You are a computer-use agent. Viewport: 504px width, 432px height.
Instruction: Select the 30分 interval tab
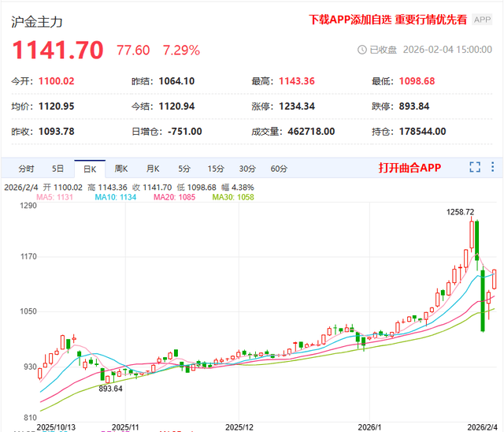coord(247,168)
